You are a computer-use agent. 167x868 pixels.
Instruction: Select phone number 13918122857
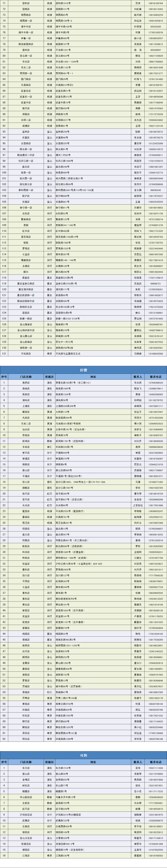(156, 91)
